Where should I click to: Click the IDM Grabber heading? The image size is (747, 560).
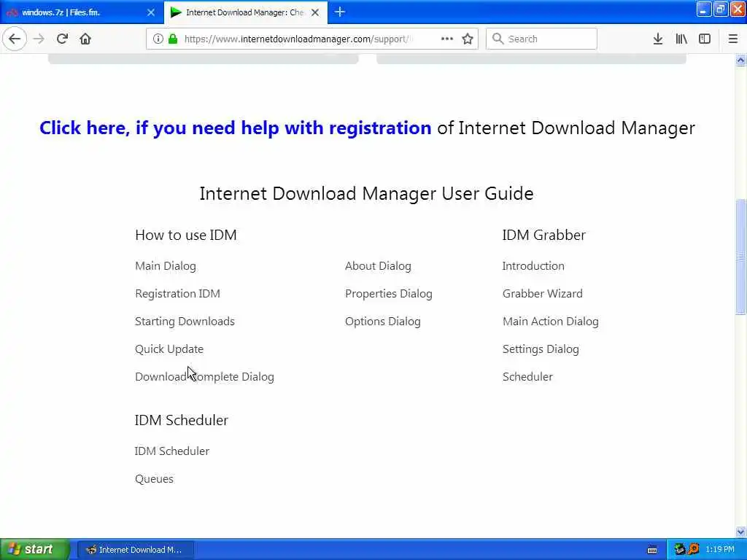pyautogui.click(x=543, y=235)
